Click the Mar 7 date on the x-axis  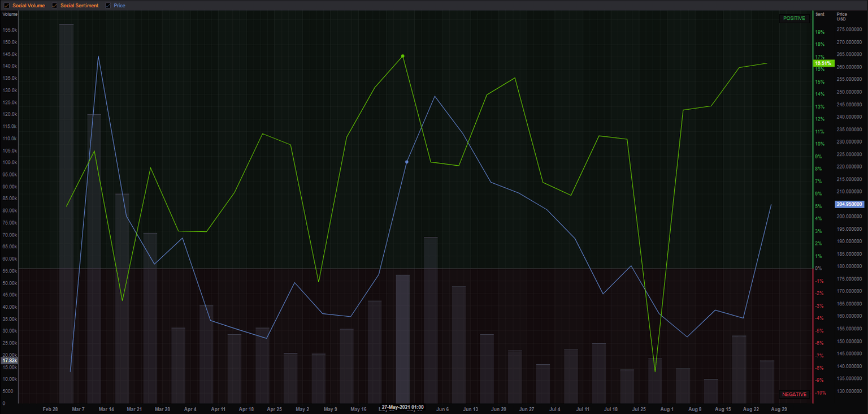point(78,408)
